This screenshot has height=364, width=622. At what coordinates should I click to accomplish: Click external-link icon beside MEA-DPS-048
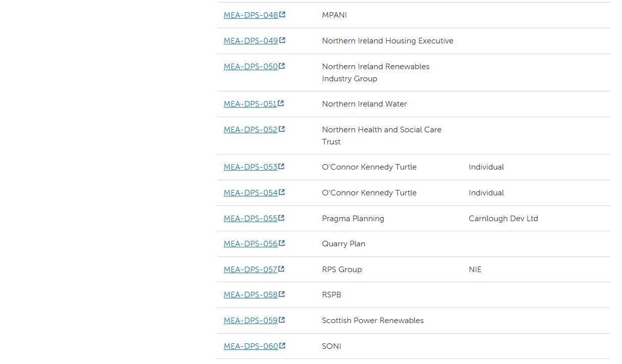tap(282, 15)
